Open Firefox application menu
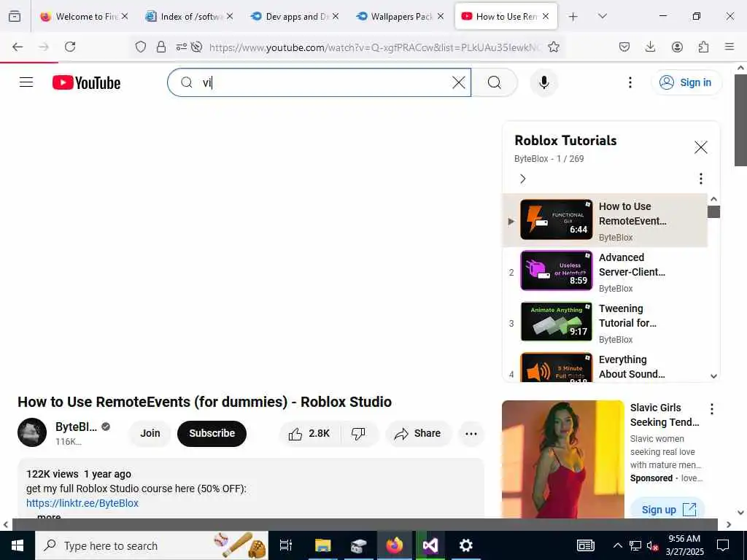 click(x=729, y=47)
